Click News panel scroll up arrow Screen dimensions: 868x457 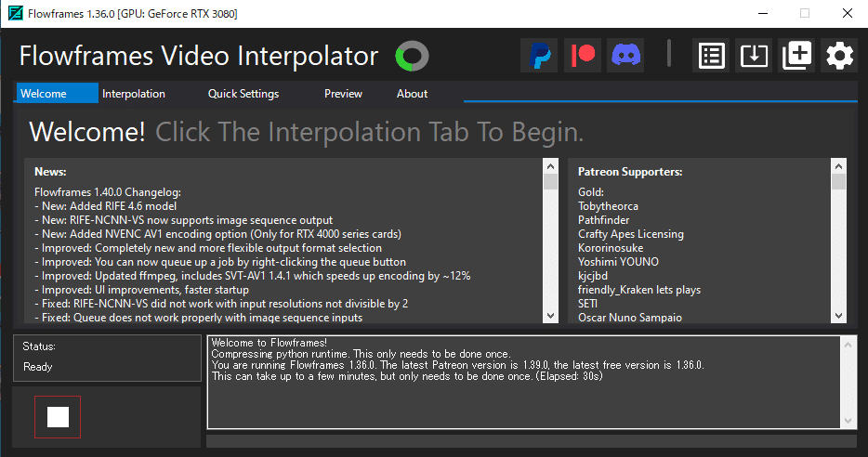point(550,166)
